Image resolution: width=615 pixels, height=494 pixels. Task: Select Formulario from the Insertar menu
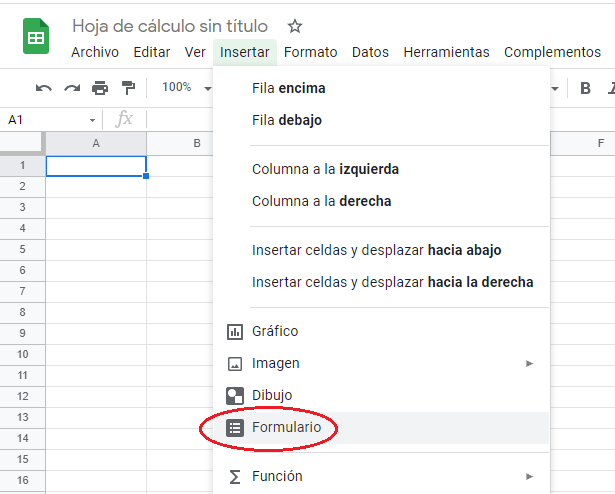point(286,428)
